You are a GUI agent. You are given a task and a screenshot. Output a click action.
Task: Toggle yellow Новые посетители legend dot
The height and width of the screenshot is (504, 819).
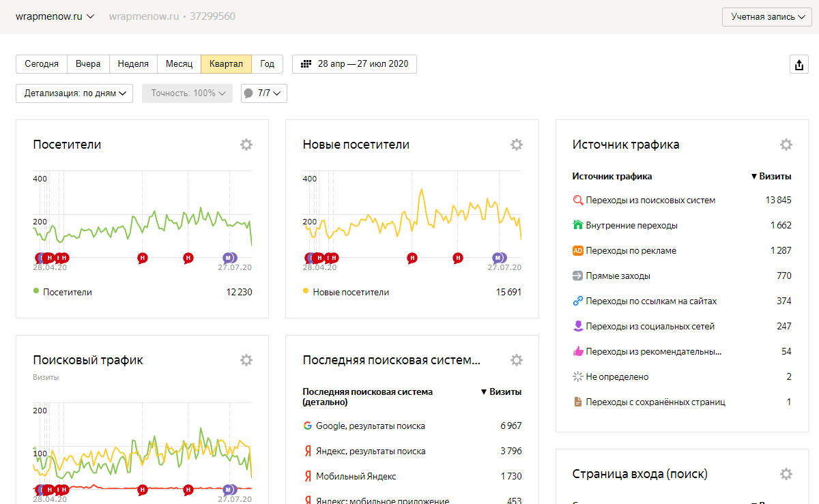(x=306, y=291)
